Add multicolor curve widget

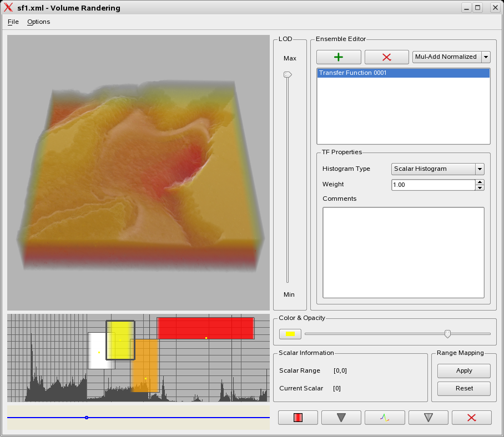point(385,418)
